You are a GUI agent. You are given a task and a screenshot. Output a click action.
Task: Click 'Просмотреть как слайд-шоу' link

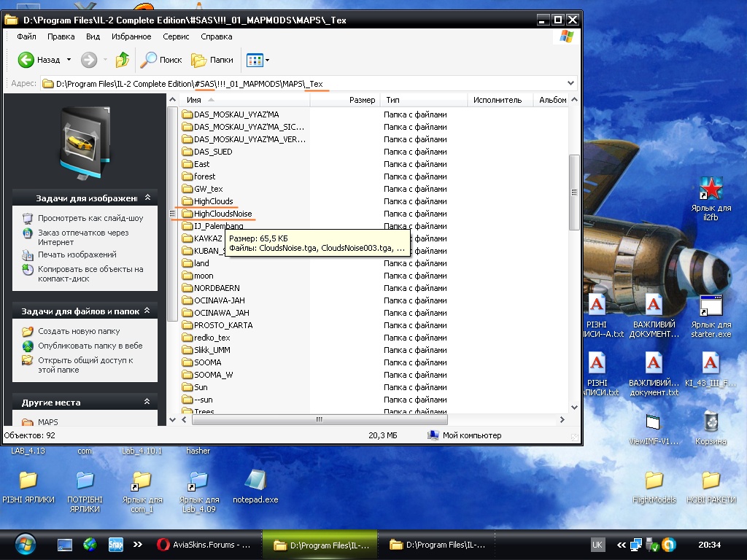(90, 218)
